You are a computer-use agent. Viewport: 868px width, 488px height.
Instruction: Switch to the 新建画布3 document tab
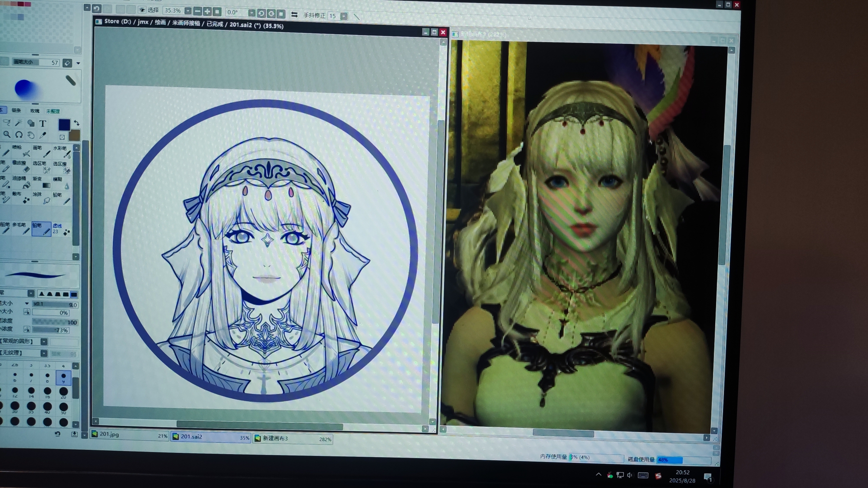point(293,439)
